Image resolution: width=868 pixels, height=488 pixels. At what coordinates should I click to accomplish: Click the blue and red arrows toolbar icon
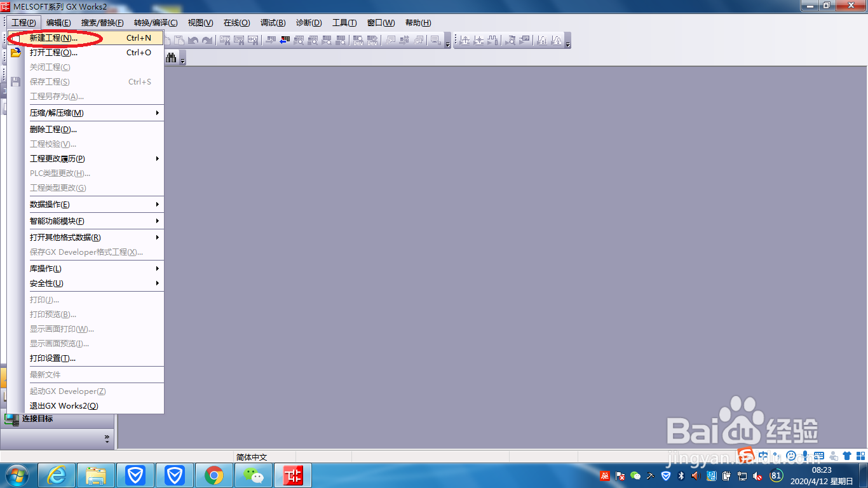tap(285, 40)
